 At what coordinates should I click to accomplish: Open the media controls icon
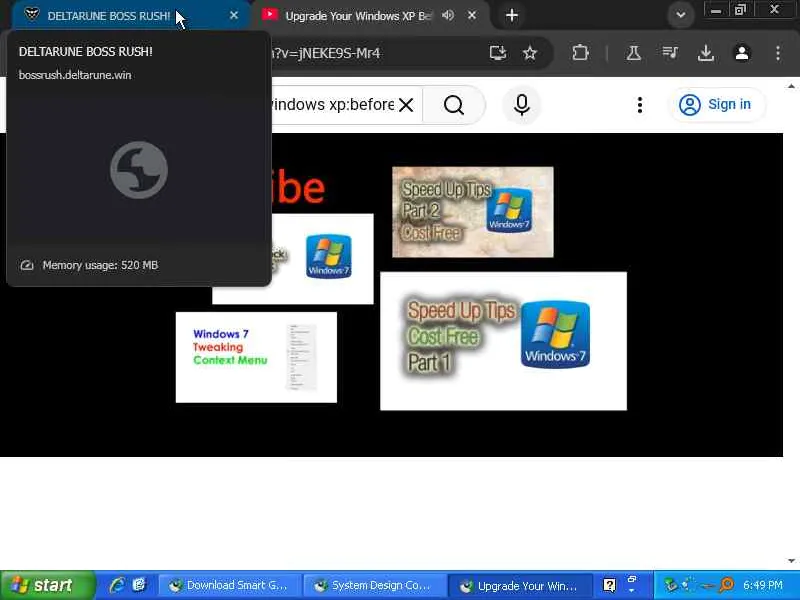[x=670, y=53]
